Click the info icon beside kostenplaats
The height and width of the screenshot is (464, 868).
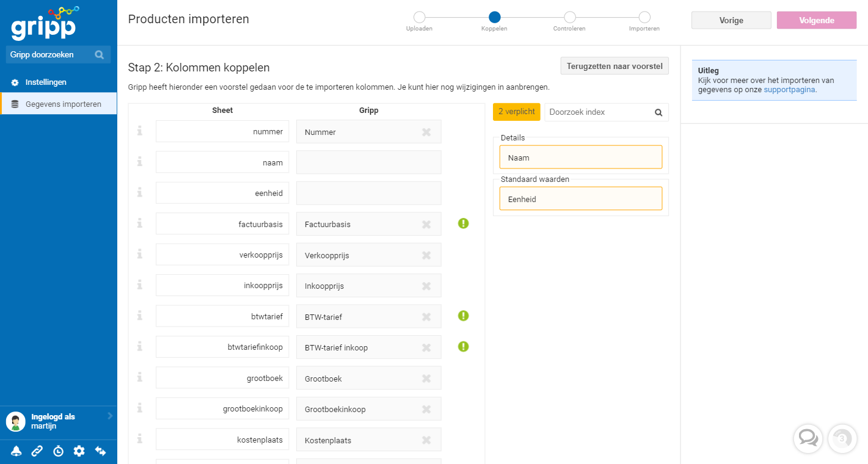click(140, 439)
